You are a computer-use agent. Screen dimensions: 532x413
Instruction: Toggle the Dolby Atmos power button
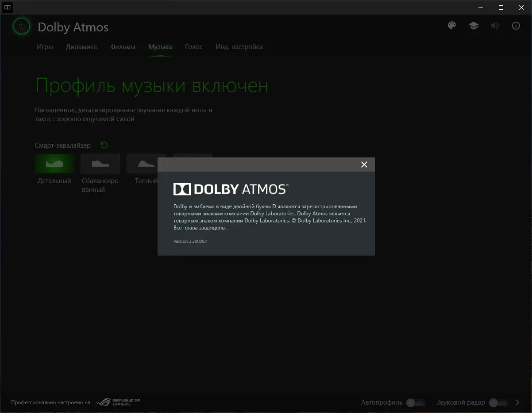(x=21, y=27)
